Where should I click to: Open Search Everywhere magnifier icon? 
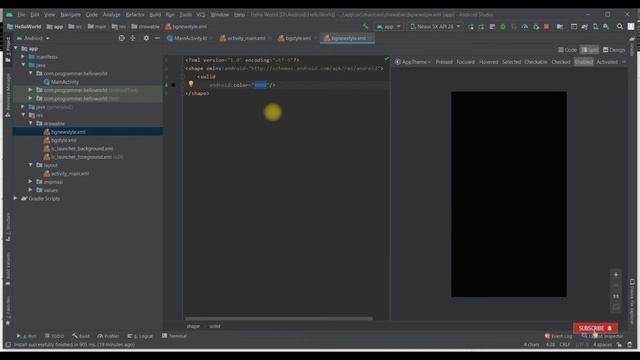tap(620, 27)
